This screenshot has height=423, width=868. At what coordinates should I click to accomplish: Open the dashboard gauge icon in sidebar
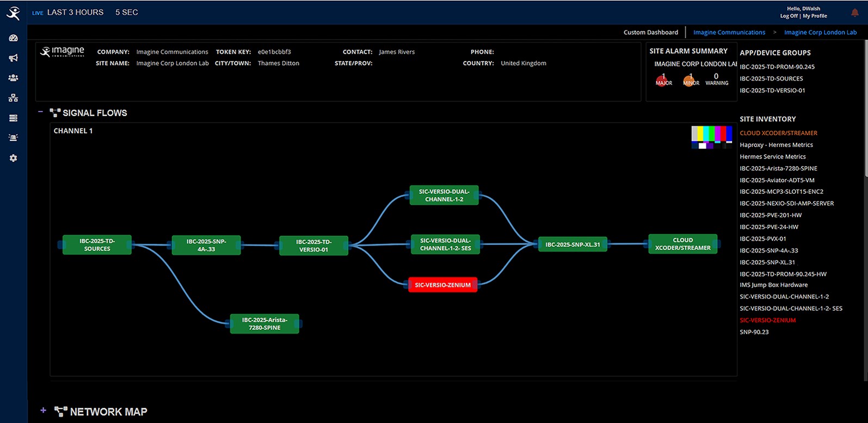point(13,38)
